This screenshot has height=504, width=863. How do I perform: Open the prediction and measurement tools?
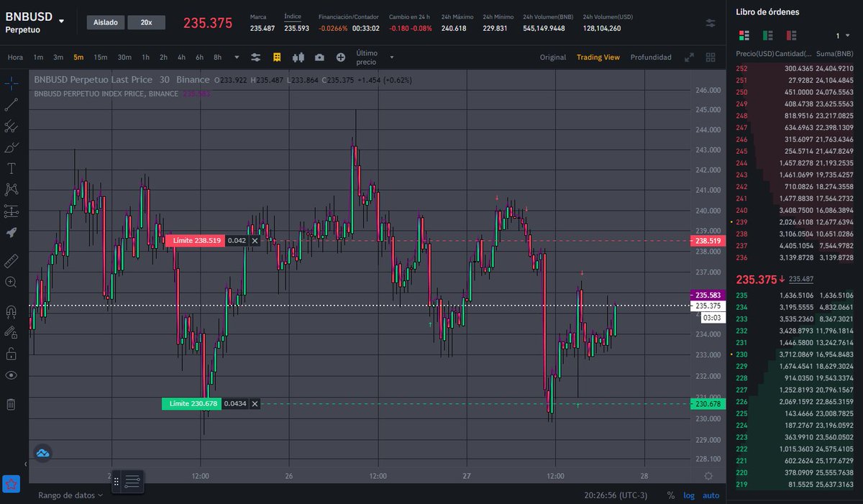pos(11,211)
